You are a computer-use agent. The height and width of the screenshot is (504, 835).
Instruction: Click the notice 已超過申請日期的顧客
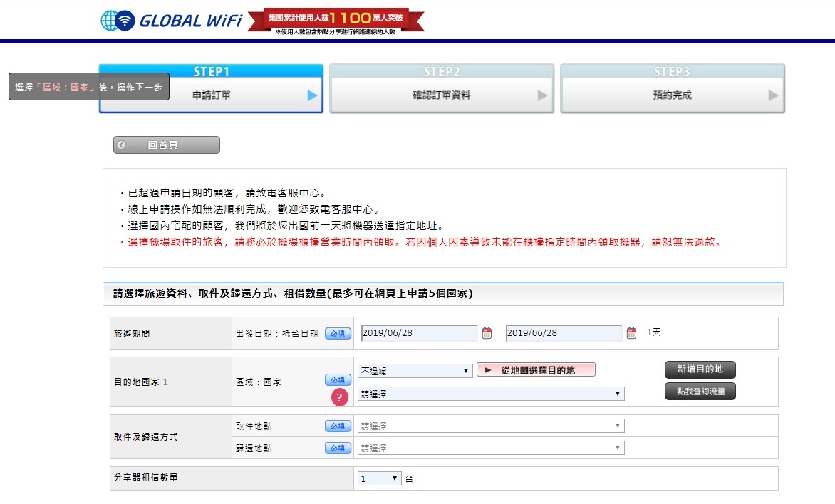click(226, 193)
